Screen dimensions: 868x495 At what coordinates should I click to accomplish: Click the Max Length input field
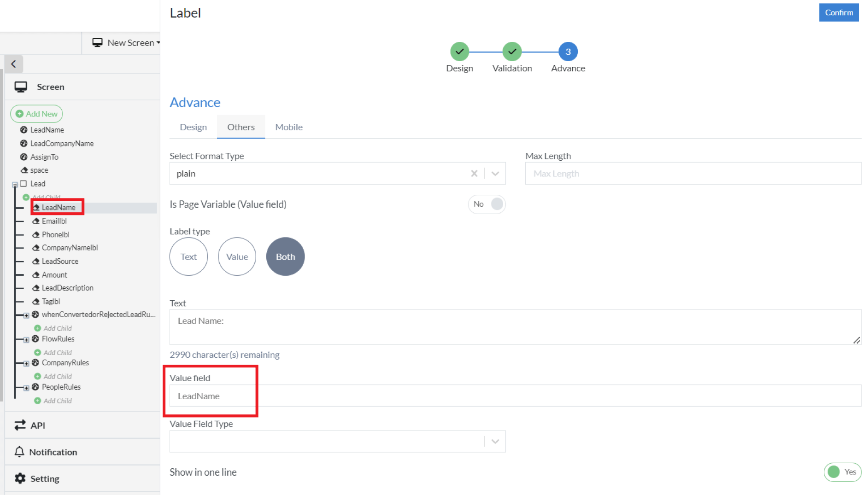click(x=693, y=174)
